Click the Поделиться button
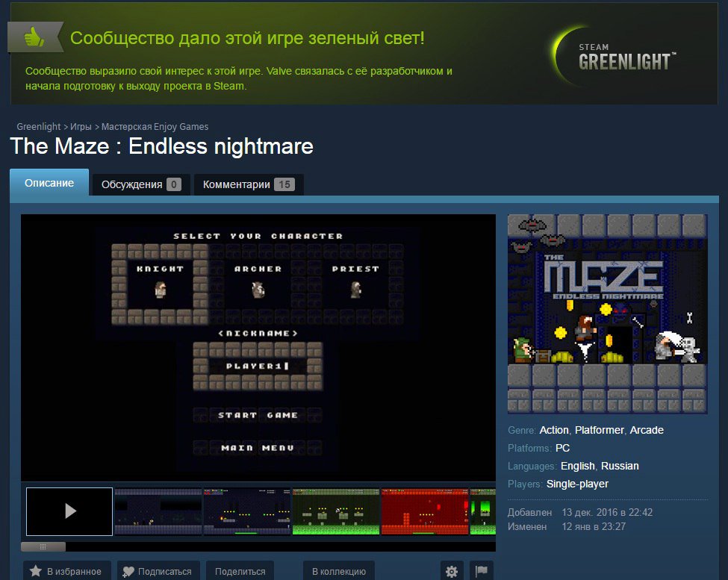This screenshot has height=580, width=728. (240, 571)
